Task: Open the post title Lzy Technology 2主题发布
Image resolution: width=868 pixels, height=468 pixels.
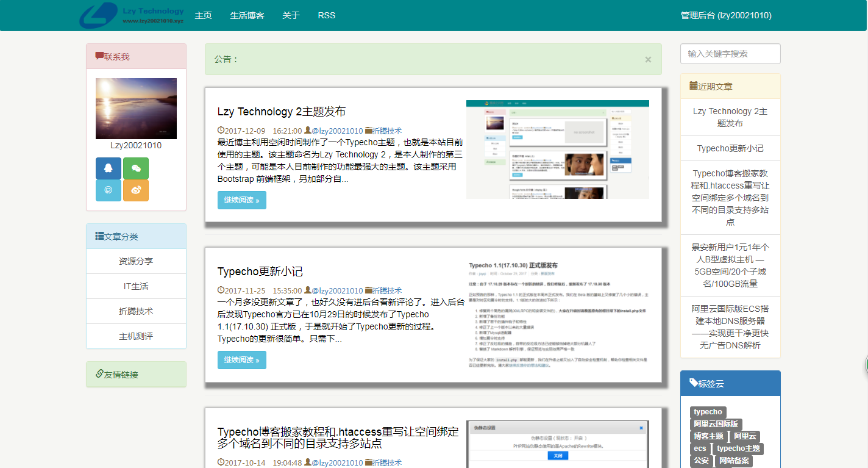Action: (x=282, y=112)
